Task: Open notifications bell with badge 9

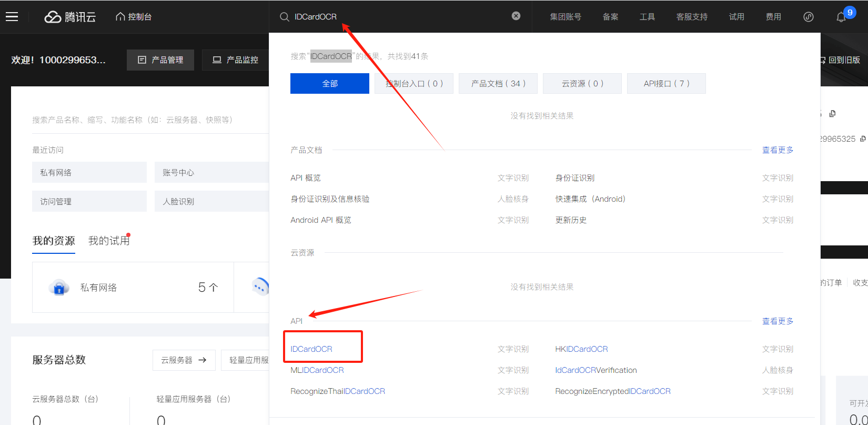Action: pos(841,17)
